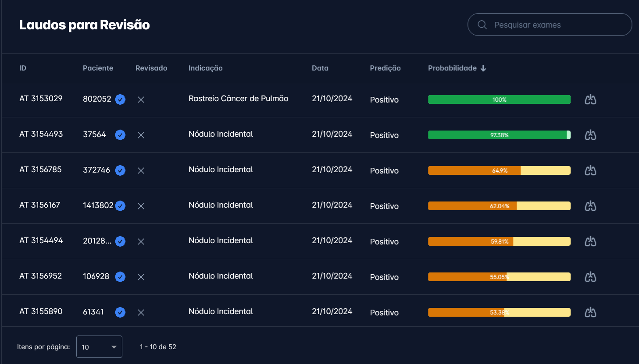Click patient number 372746
Viewport: 639px width, 364px height.
point(96,170)
